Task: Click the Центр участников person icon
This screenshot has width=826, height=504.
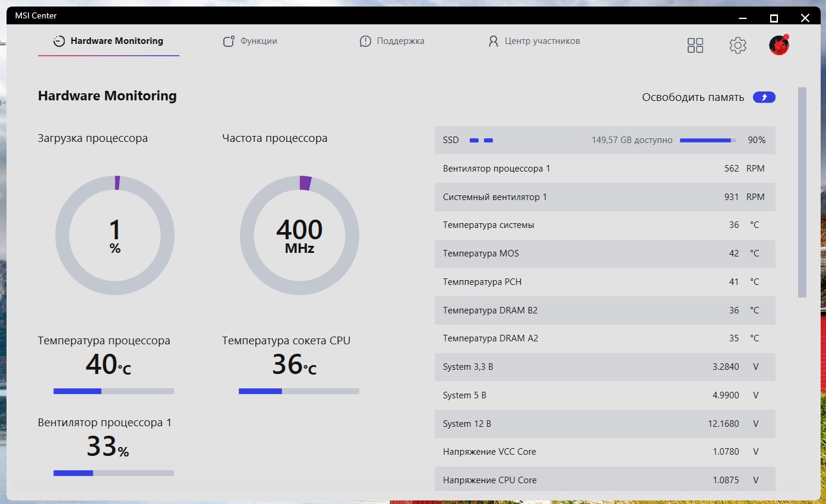Action: (x=493, y=42)
